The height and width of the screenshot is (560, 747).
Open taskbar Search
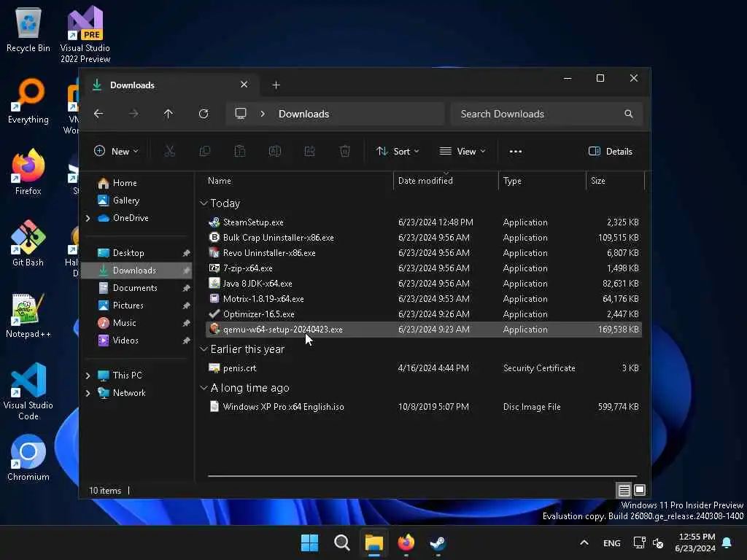(x=341, y=542)
